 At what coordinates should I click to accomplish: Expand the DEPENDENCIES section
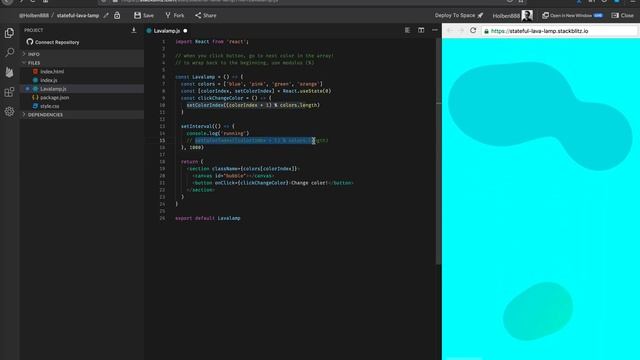pos(82,115)
